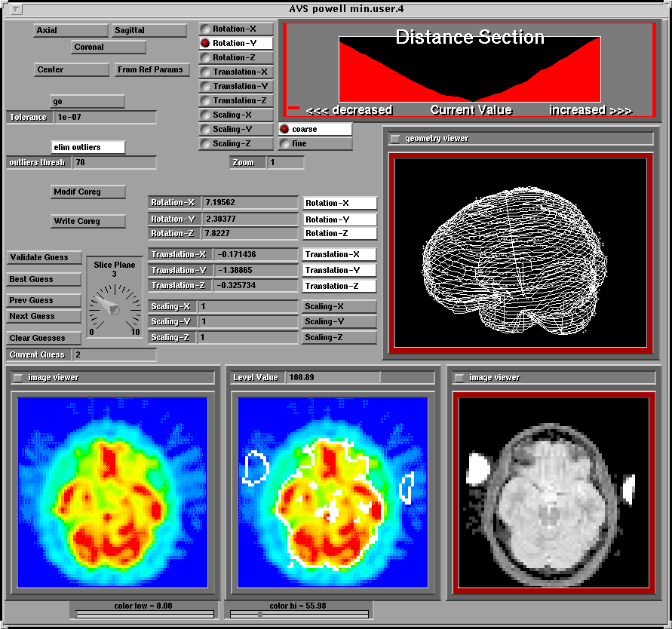Open the window menu icon in title bar
This screenshot has height=629, width=672.
tap(17, 9)
